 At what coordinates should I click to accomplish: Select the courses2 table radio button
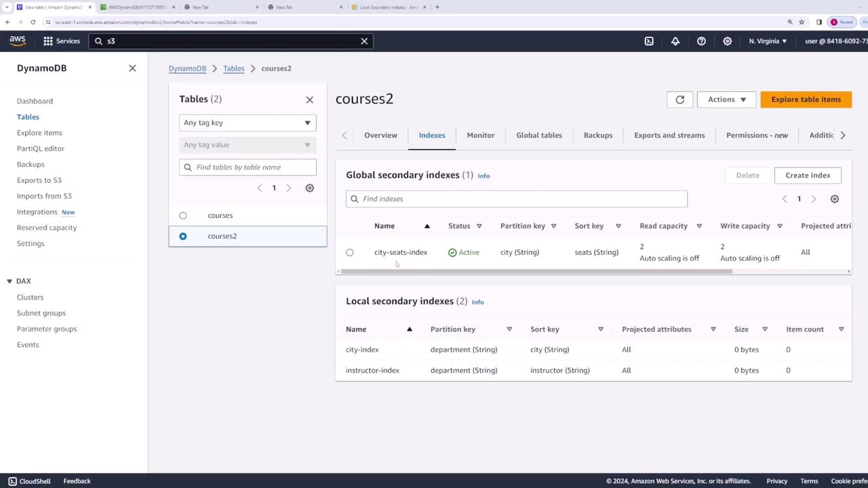click(x=183, y=237)
